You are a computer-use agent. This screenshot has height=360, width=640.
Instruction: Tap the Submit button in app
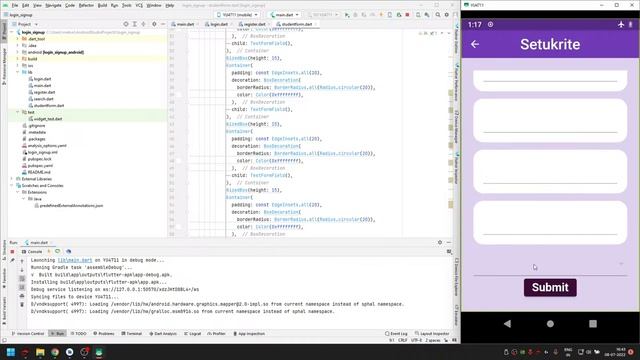[x=550, y=287]
